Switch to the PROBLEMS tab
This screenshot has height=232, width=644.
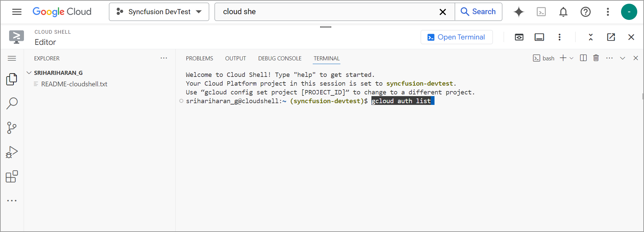pos(199,58)
